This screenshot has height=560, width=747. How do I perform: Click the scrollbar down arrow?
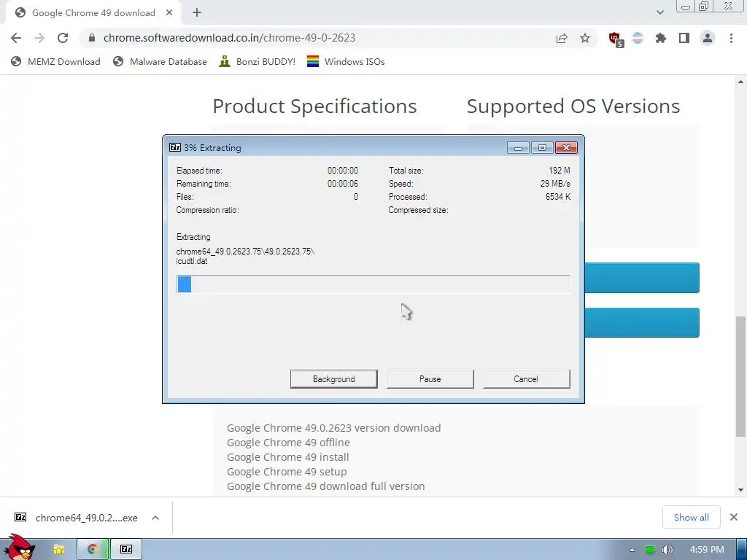click(x=741, y=490)
